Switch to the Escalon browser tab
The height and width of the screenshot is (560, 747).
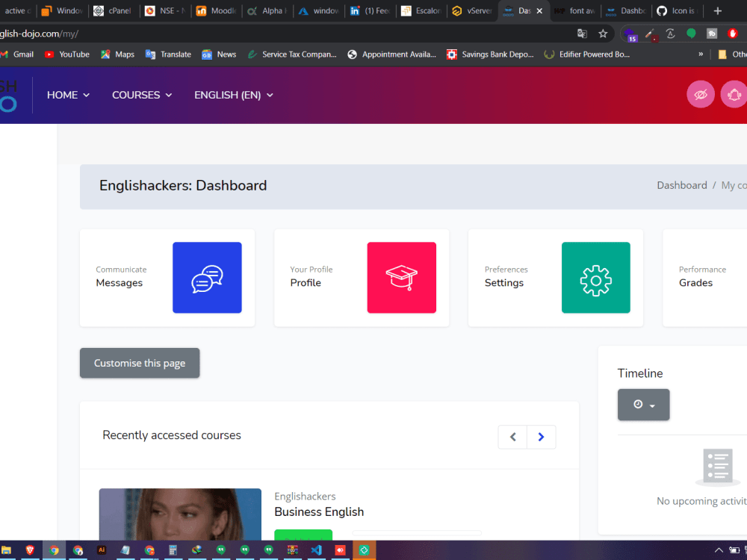tap(421, 10)
